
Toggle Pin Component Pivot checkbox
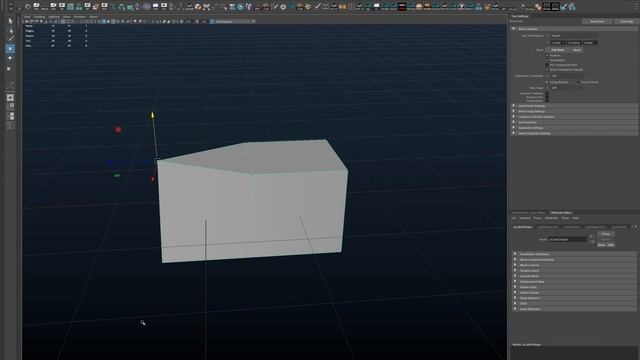547,65
